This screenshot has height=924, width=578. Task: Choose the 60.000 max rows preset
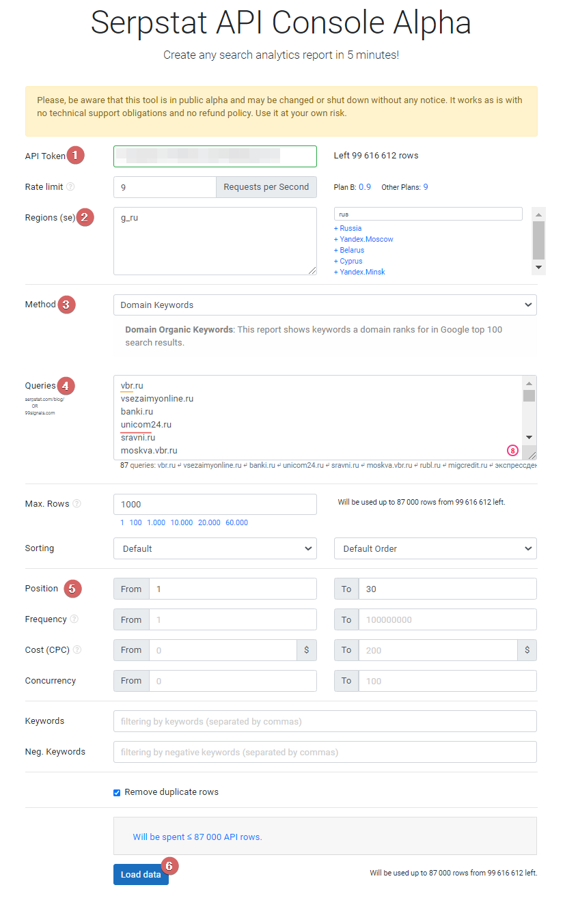point(236,522)
